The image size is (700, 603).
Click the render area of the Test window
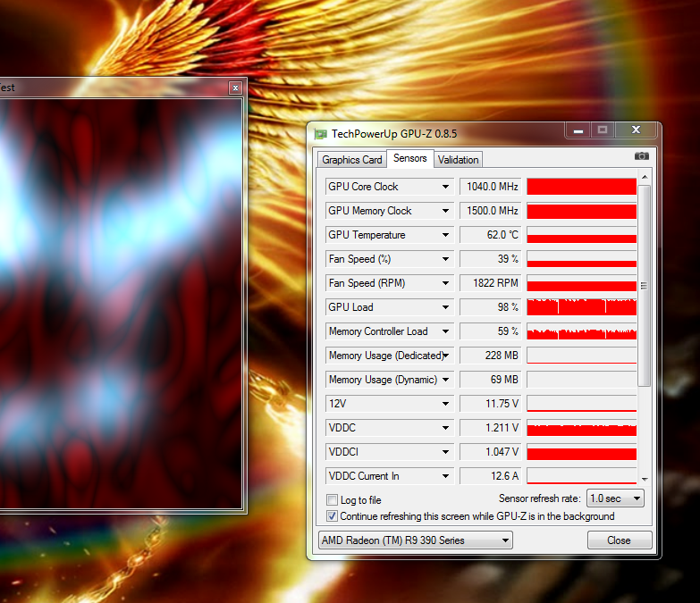tap(121, 303)
